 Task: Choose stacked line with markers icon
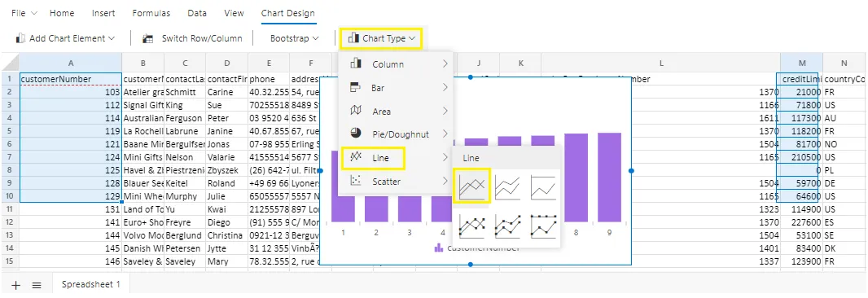coord(507,226)
